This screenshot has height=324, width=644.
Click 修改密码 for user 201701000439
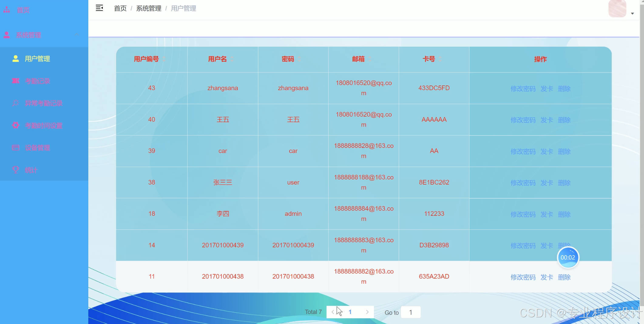(523, 246)
